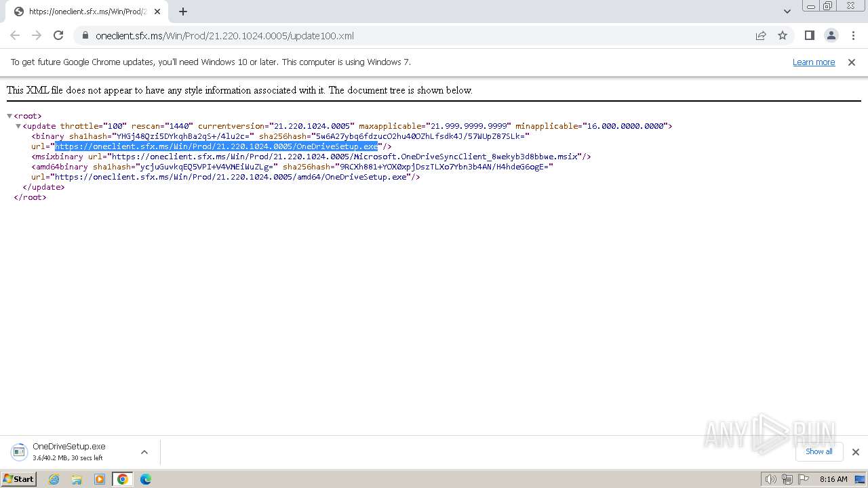The image size is (868, 488).
Task: Open Learn more link
Action: 814,62
